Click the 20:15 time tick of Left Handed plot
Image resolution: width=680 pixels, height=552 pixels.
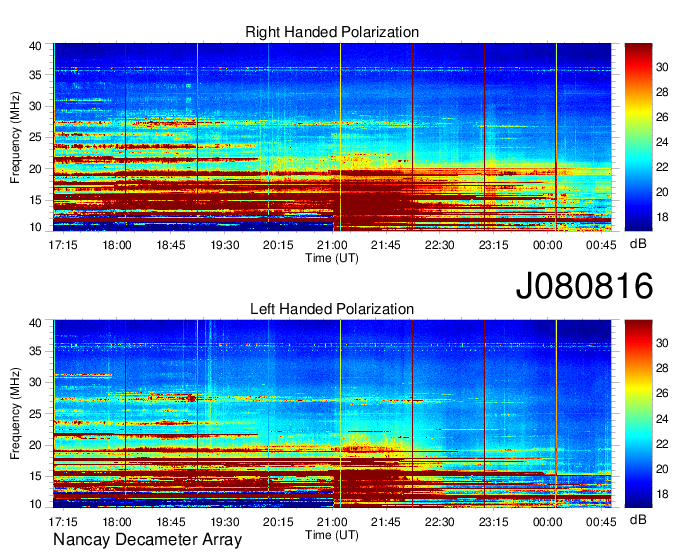[x=278, y=522]
